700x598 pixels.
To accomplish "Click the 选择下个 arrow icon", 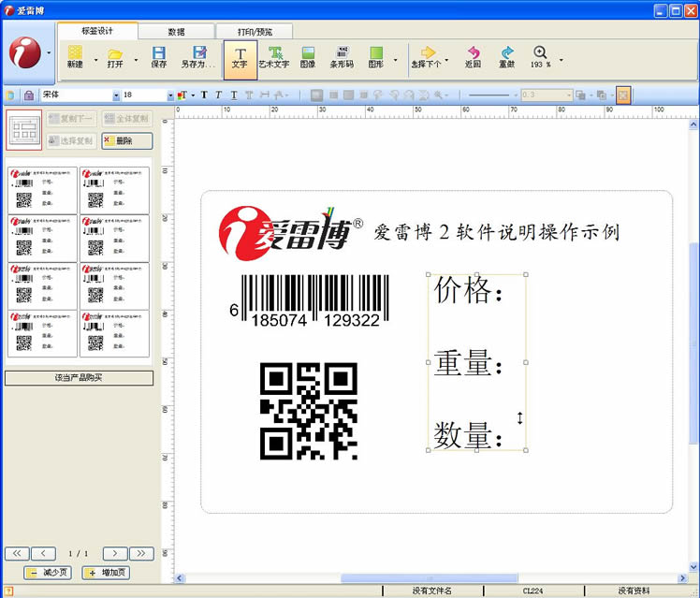I will [428, 52].
